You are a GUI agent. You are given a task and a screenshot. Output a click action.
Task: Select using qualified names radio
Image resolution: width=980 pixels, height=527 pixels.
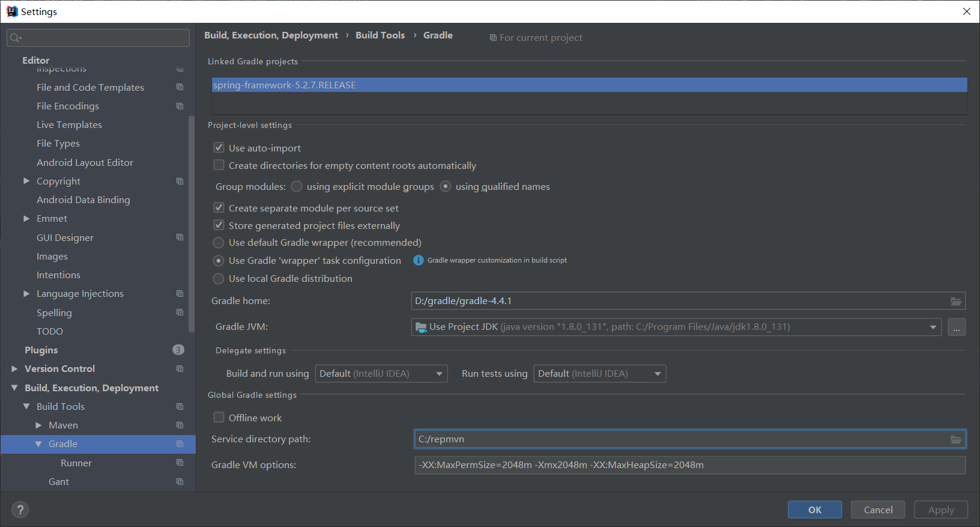tap(446, 186)
